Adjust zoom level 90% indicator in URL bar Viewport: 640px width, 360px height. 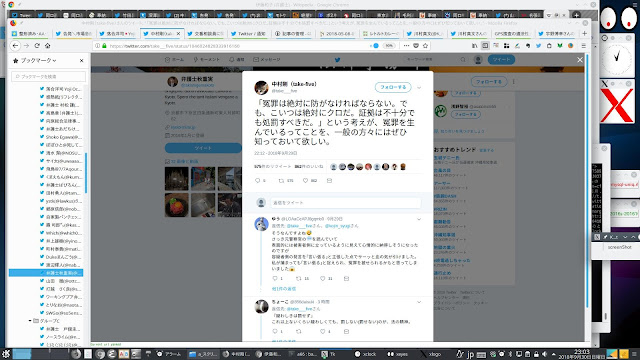click(389, 46)
